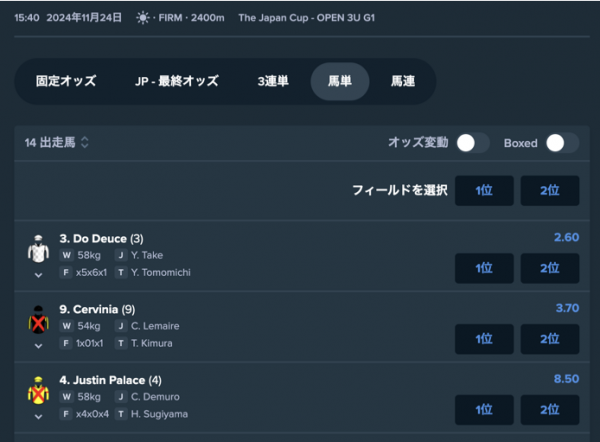Click Cervinia's black and red jockey silk icon

[38, 320]
